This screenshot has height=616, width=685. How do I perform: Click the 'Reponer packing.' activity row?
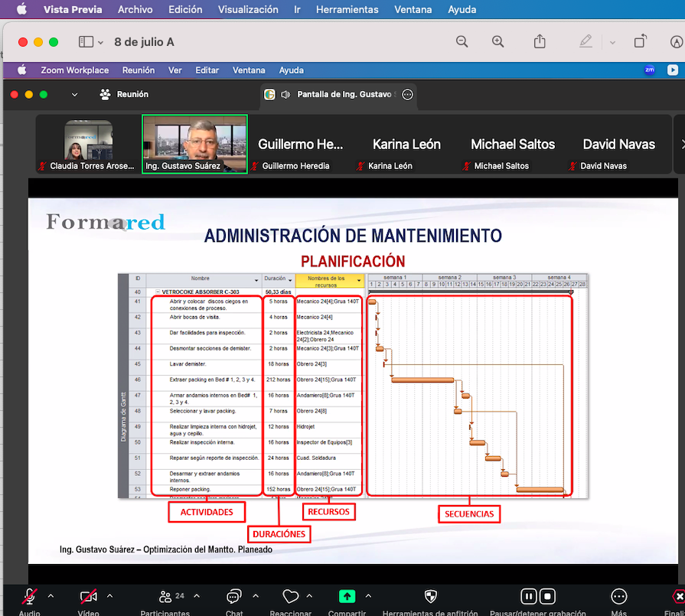190,489
